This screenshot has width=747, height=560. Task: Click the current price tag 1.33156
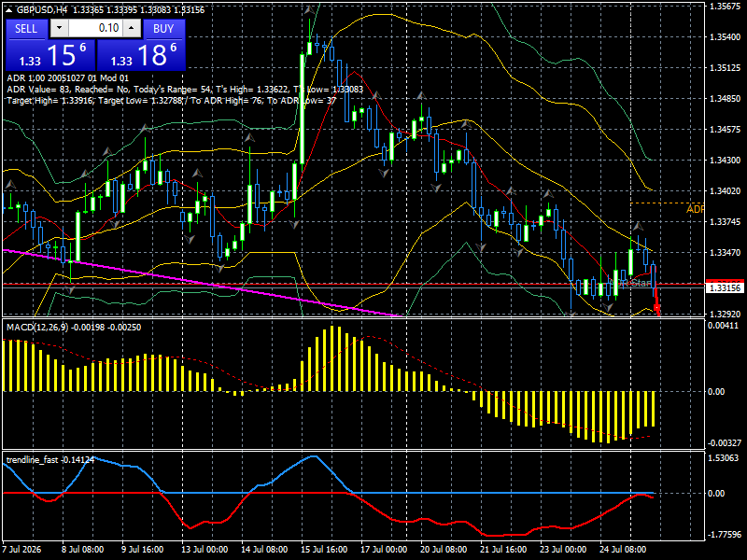click(x=726, y=287)
